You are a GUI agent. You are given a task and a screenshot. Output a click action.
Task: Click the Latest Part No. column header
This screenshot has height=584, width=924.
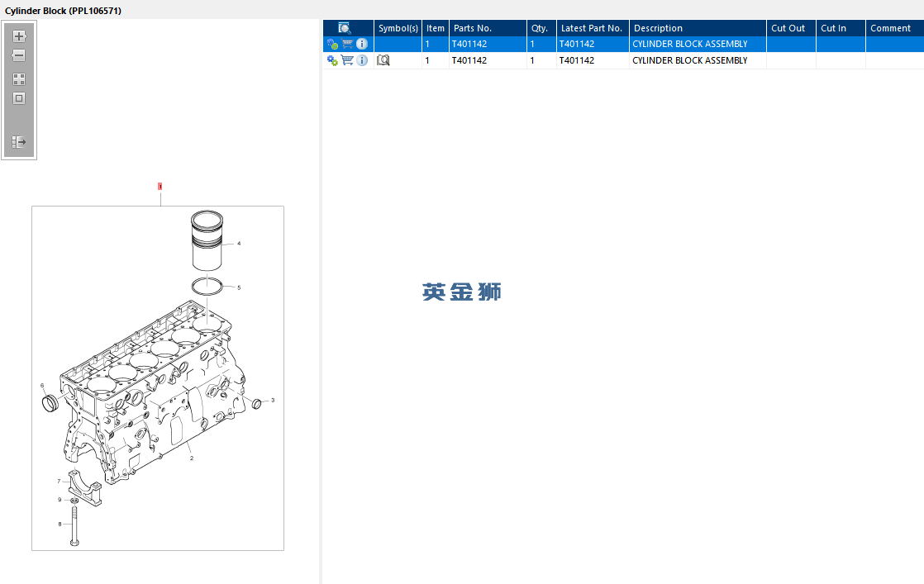point(593,28)
